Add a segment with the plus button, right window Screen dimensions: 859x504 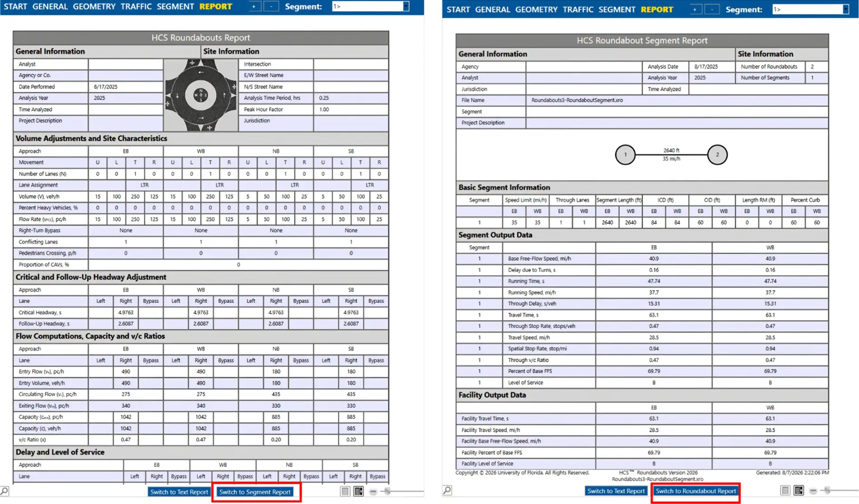click(695, 9)
